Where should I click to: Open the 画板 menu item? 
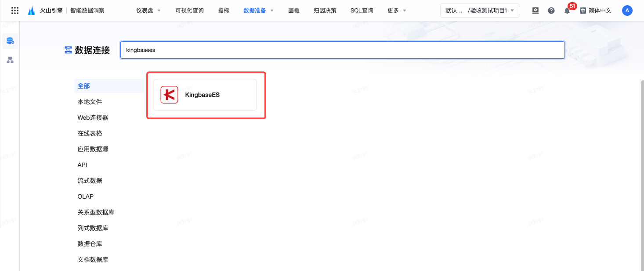294,11
